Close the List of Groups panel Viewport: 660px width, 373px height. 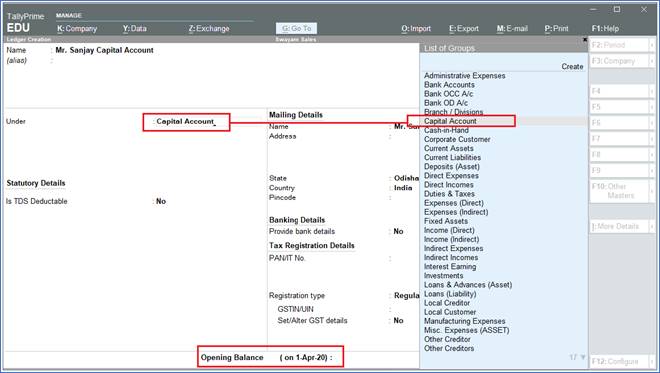point(585,39)
